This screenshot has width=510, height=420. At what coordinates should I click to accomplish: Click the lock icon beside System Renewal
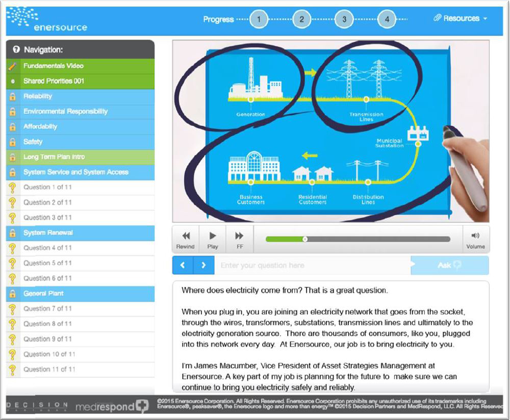(x=13, y=233)
